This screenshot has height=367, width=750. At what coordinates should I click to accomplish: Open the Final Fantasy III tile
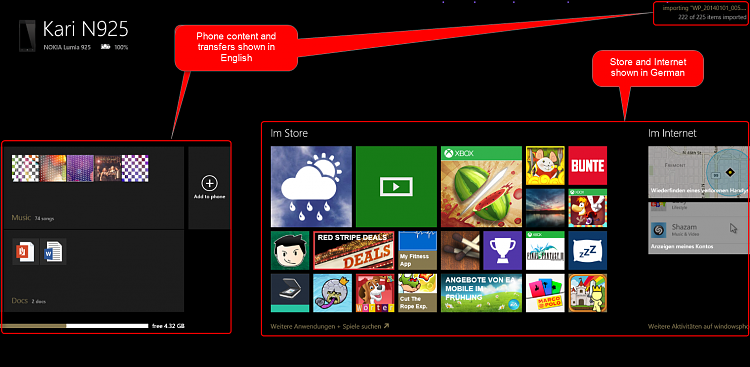coord(545,250)
